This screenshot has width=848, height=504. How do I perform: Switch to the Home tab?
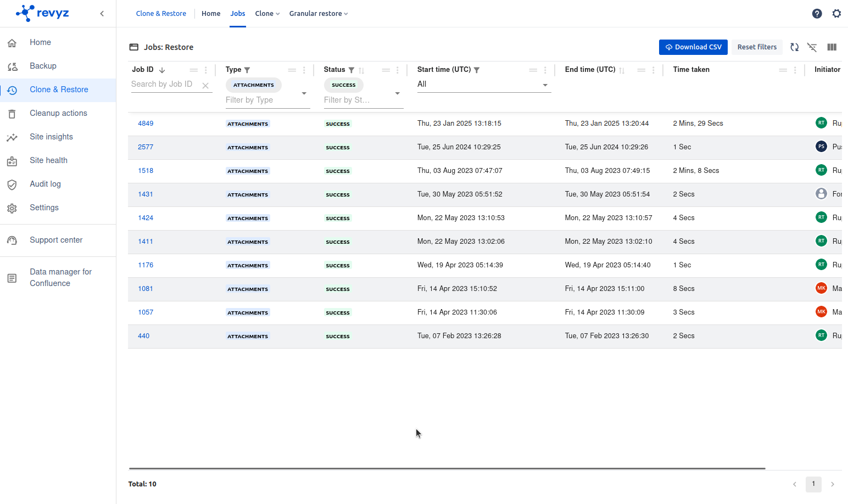coord(211,14)
